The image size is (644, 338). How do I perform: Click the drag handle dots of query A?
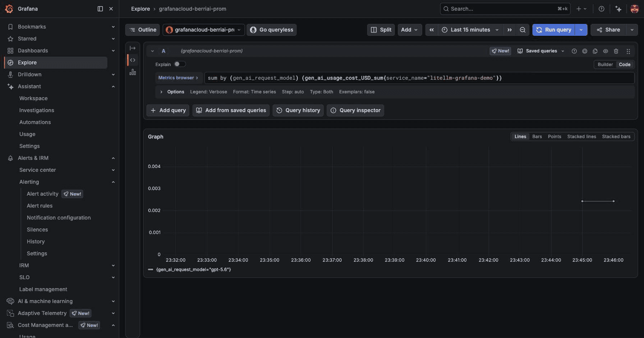628,51
